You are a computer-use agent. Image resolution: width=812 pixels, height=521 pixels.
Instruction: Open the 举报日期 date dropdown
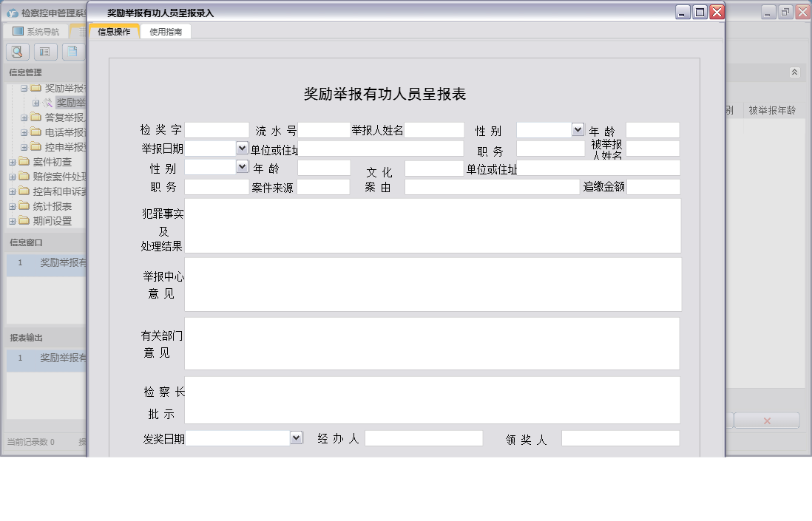click(241, 147)
